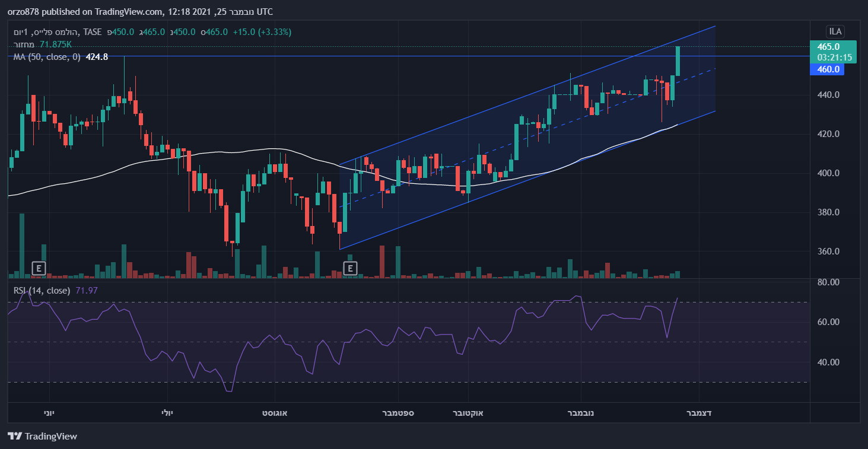Click the 400.0 price axis label
868x449 pixels.
click(x=828, y=173)
